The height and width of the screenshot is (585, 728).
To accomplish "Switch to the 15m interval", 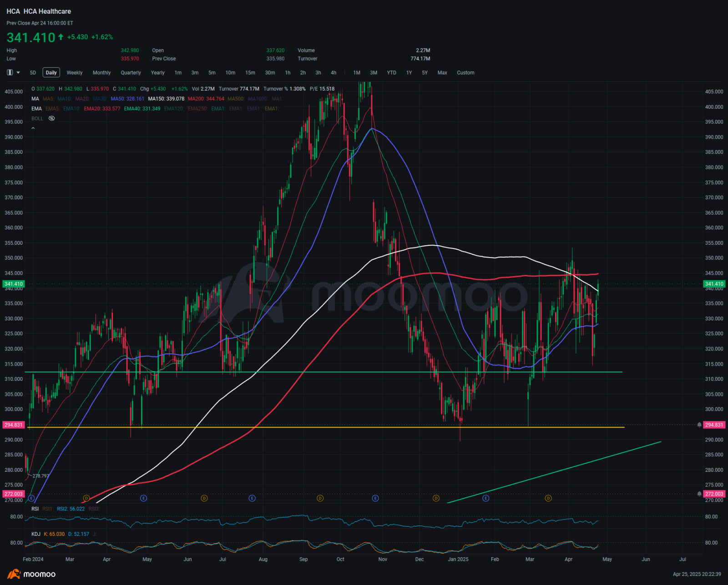I will coord(250,73).
